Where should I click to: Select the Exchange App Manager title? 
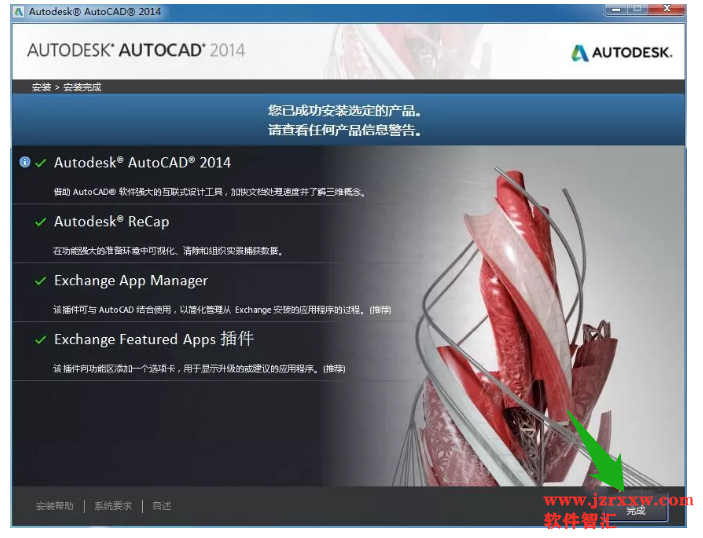[131, 281]
